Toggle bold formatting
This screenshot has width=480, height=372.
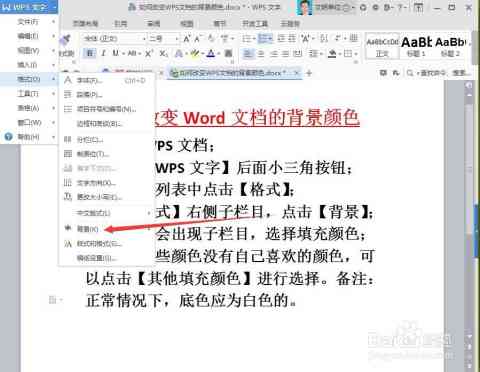(x=90, y=53)
